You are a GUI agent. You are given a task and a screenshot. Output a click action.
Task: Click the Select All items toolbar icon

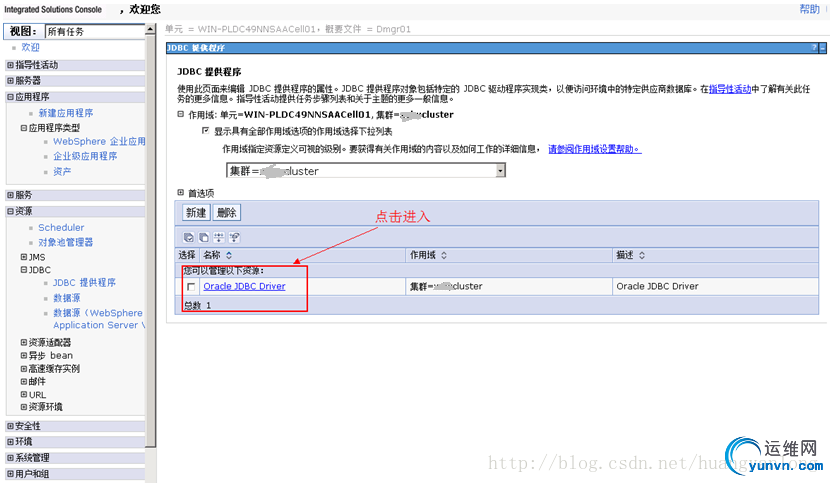(188, 237)
